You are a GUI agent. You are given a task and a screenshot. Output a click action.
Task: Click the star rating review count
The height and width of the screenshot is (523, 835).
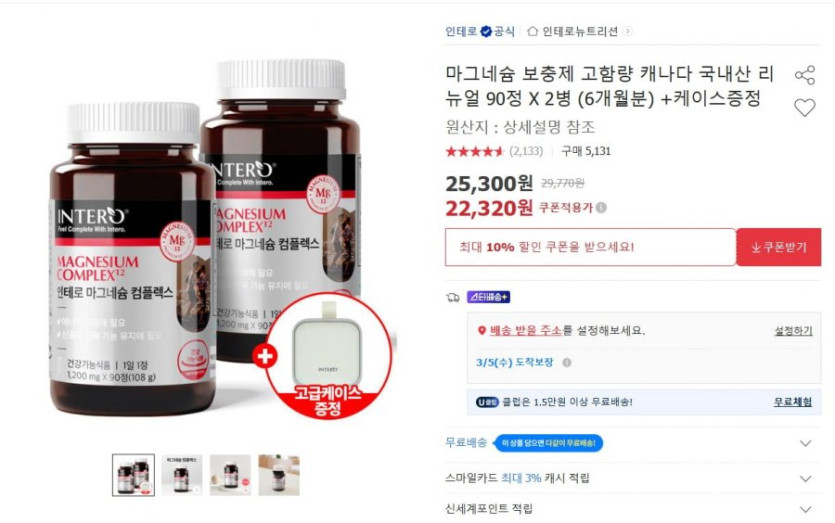526,151
